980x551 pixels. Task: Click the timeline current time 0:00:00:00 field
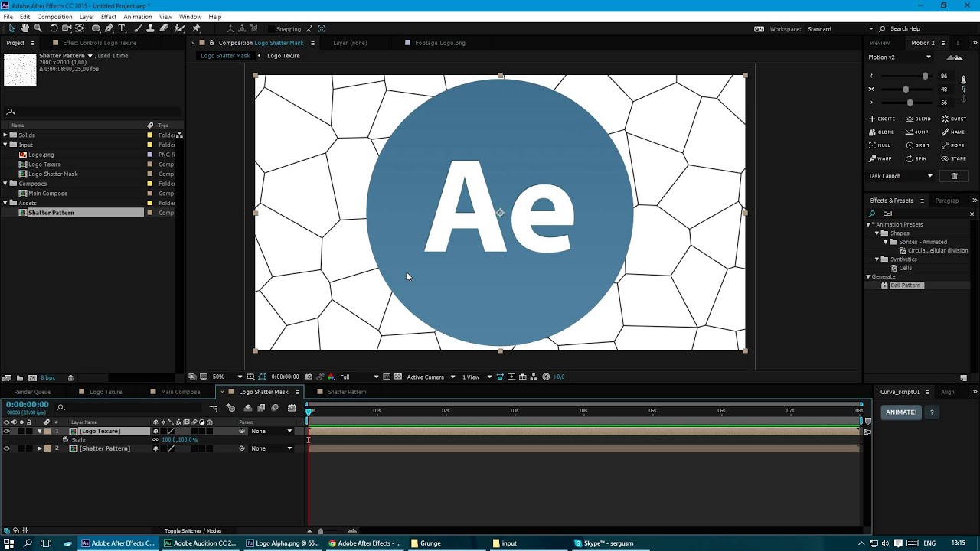click(x=28, y=405)
